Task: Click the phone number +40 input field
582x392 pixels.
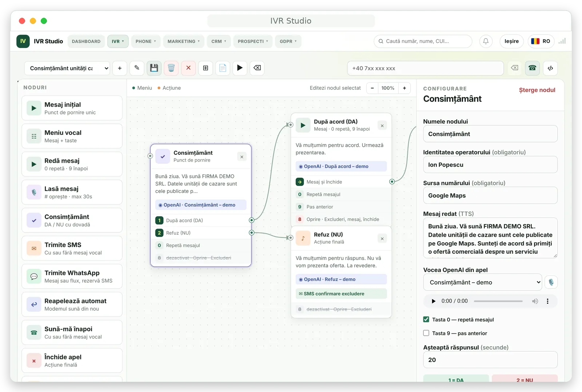Action: [x=425, y=68]
